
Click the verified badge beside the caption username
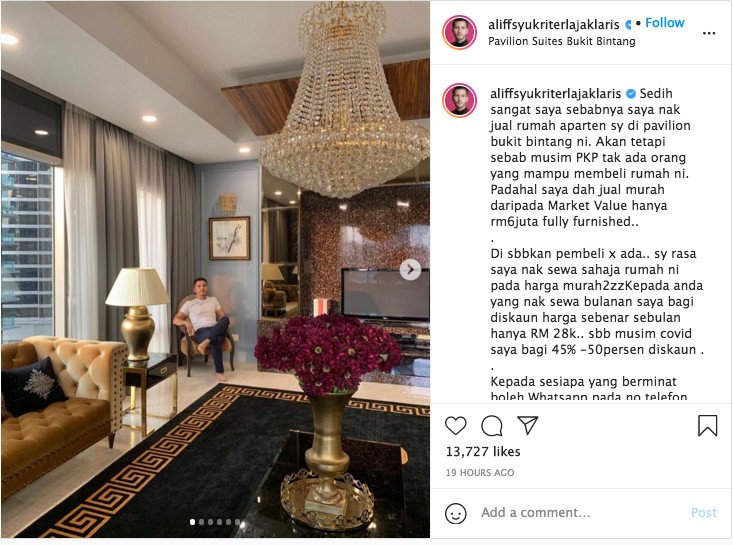[x=631, y=94]
